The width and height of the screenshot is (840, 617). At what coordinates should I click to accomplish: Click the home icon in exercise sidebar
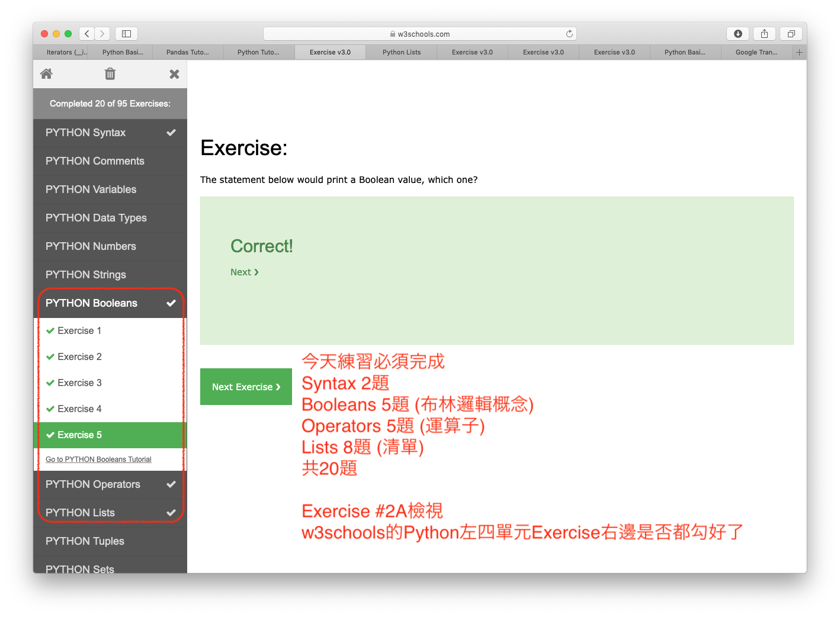[46, 74]
